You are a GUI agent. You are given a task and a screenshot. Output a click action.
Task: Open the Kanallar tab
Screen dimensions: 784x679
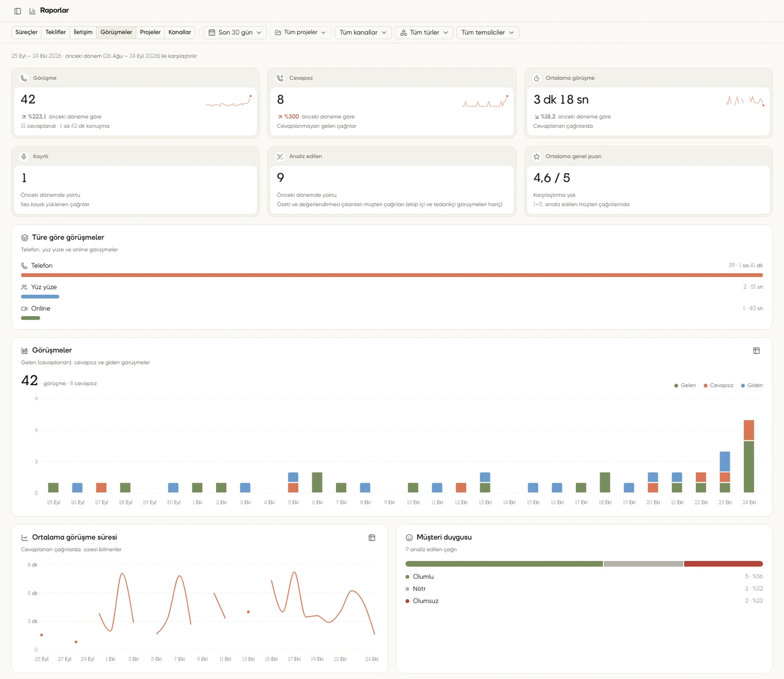pyautogui.click(x=180, y=32)
